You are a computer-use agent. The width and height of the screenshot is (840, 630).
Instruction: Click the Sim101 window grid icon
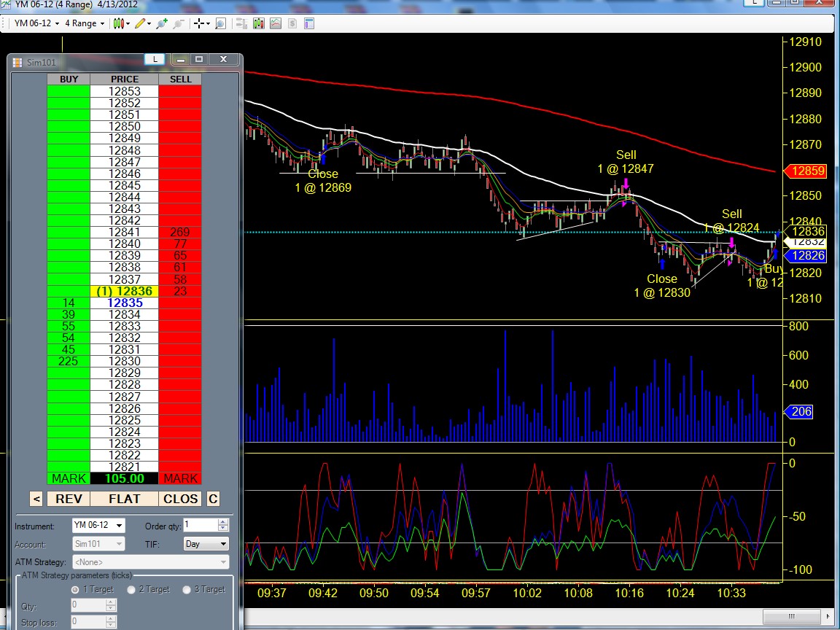pos(17,62)
